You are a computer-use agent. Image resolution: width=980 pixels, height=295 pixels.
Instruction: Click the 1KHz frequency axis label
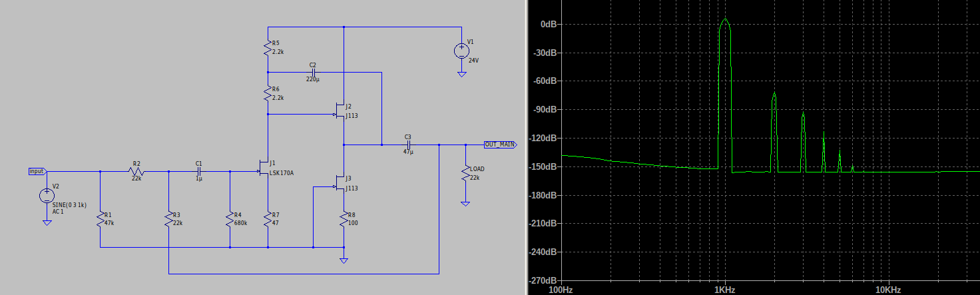(724, 290)
